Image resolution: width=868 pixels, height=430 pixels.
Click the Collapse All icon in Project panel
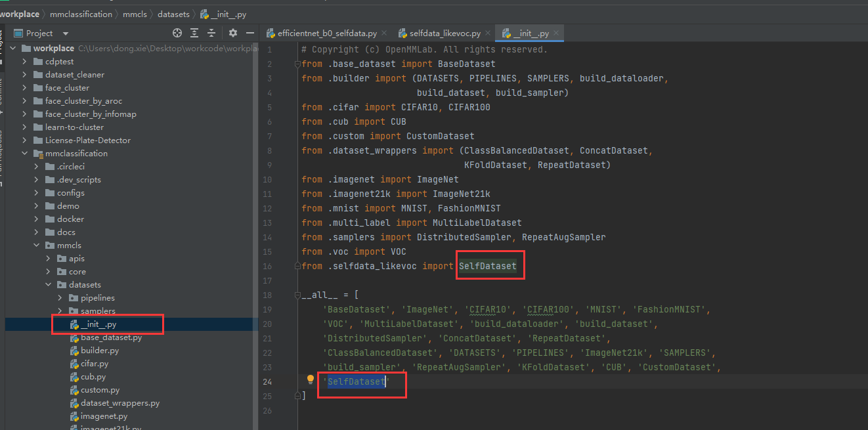tap(211, 33)
